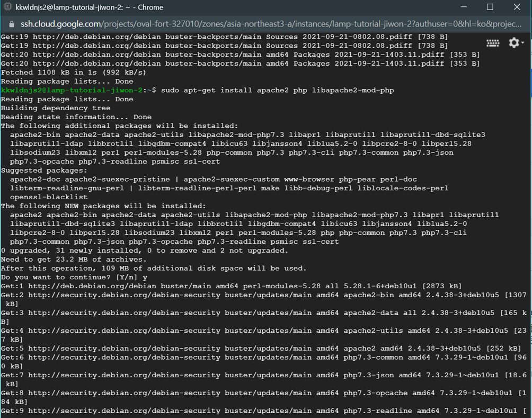Click the Get:7 php7.3-json line

point(264,379)
